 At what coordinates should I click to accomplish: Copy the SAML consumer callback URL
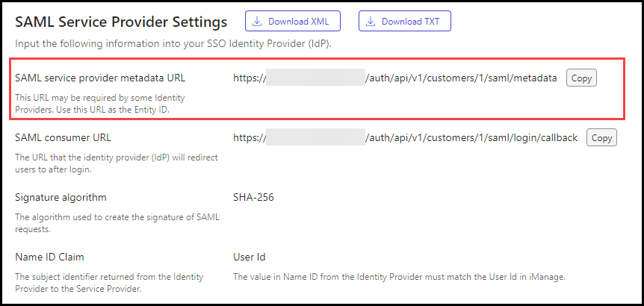coord(602,138)
